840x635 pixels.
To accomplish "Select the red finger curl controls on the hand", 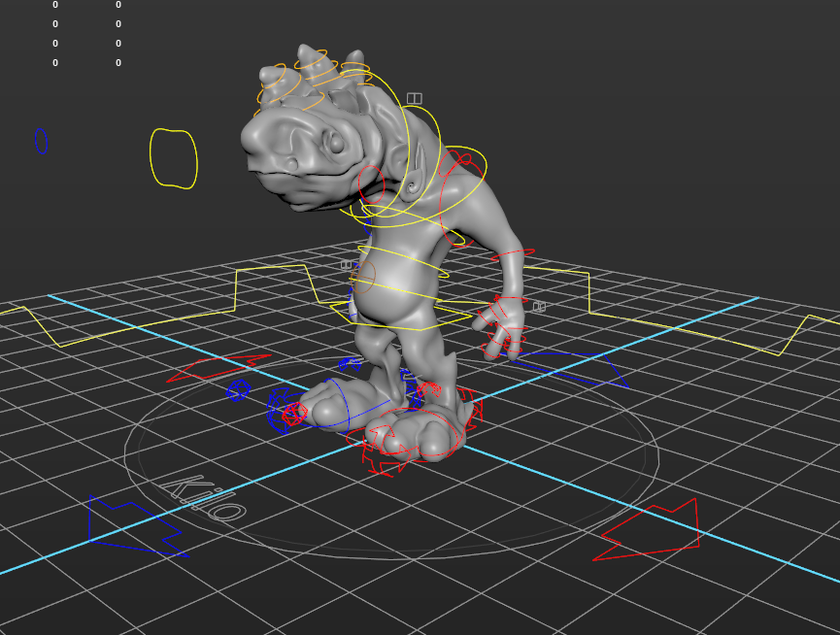I will pyautogui.click(x=504, y=326).
